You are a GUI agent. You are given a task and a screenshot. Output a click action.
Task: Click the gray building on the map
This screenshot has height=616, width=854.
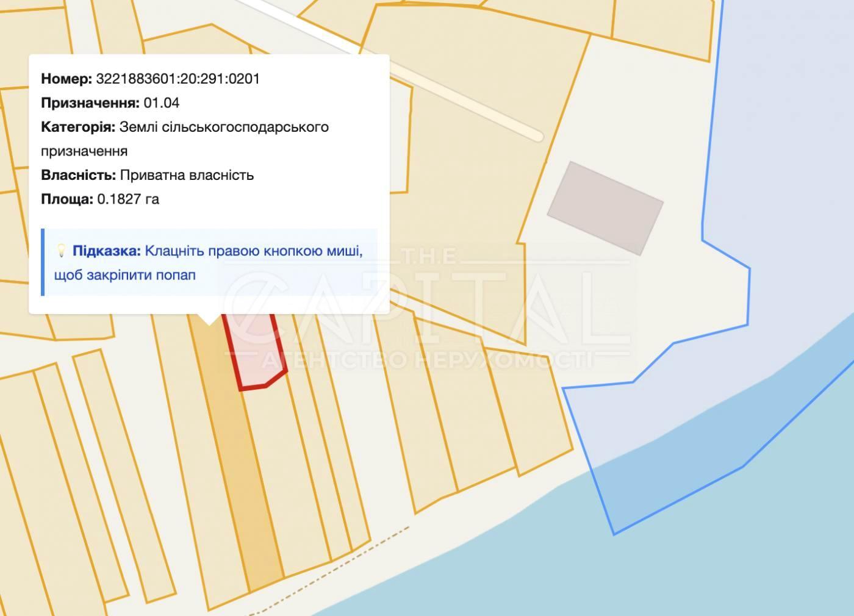(x=605, y=208)
